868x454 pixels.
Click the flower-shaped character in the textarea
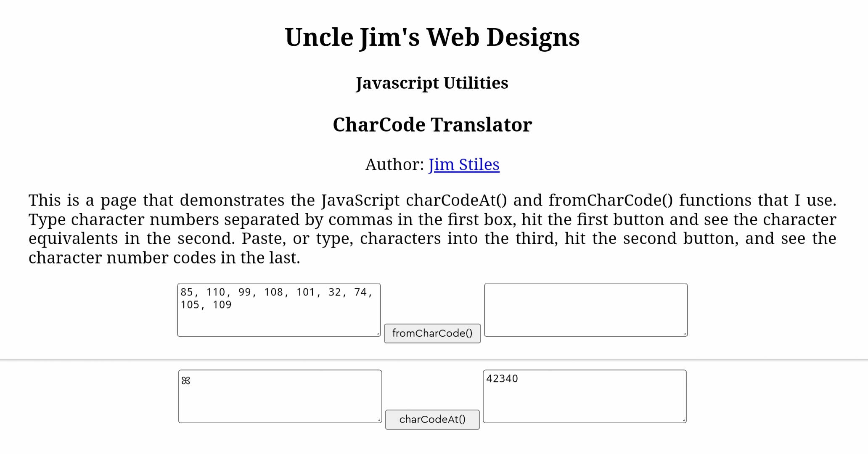point(186,381)
